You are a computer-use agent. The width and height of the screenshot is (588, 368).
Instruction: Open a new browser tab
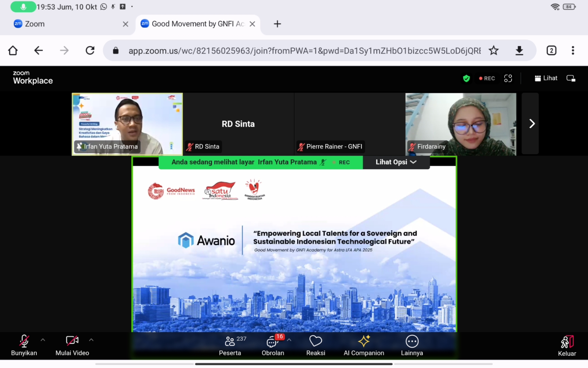point(277,24)
